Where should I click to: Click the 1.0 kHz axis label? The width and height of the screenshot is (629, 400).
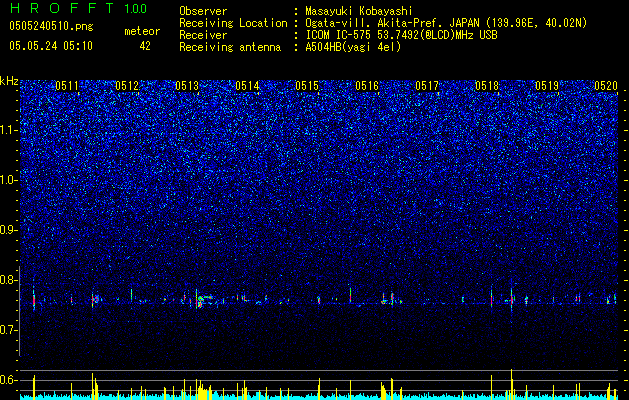pos(9,180)
